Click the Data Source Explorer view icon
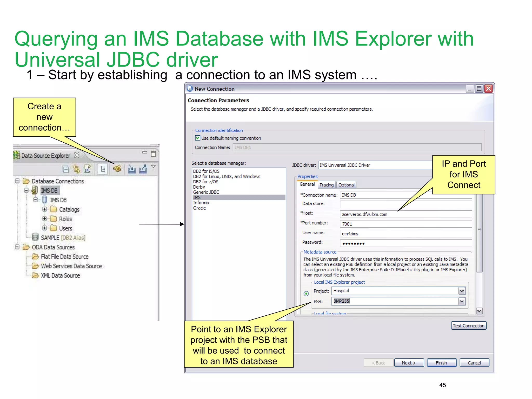 (x=17, y=155)
